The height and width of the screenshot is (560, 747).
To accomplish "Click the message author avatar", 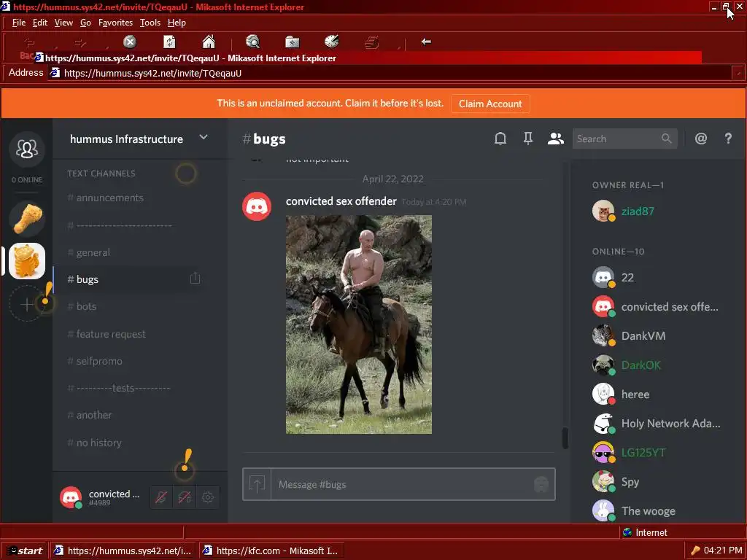I will point(257,206).
